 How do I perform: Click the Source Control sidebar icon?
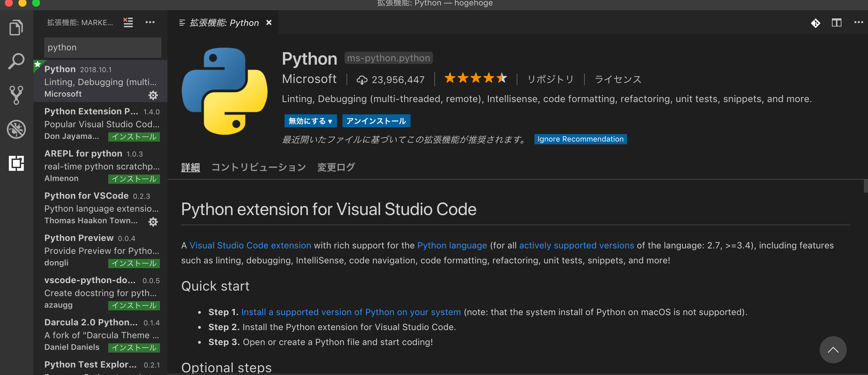point(16,95)
